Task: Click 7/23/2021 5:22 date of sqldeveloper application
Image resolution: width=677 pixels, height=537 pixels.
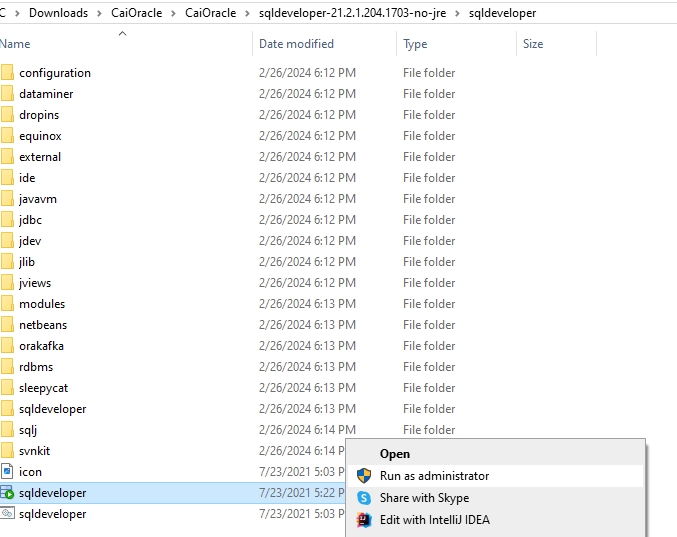Action: click(x=301, y=493)
